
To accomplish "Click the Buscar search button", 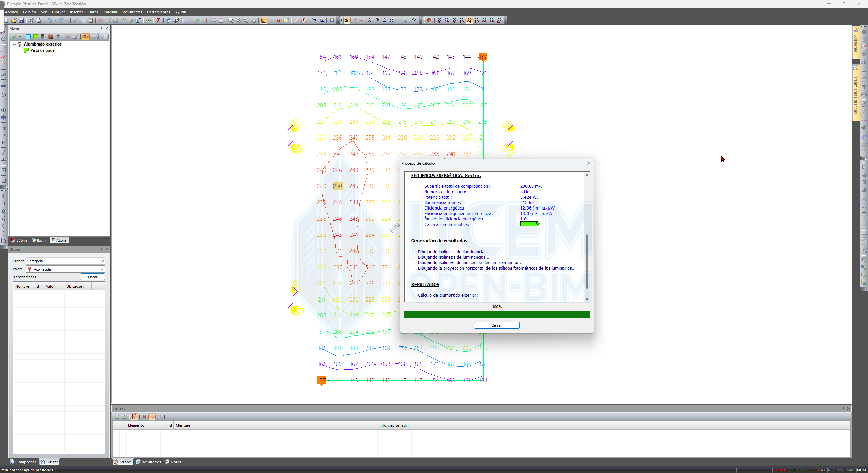I will (92, 277).
